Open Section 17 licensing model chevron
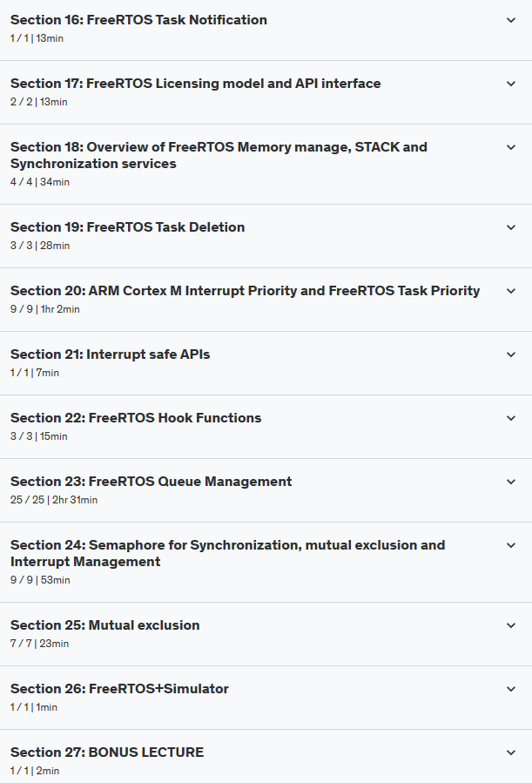532x783 pixels. point(511,83)
